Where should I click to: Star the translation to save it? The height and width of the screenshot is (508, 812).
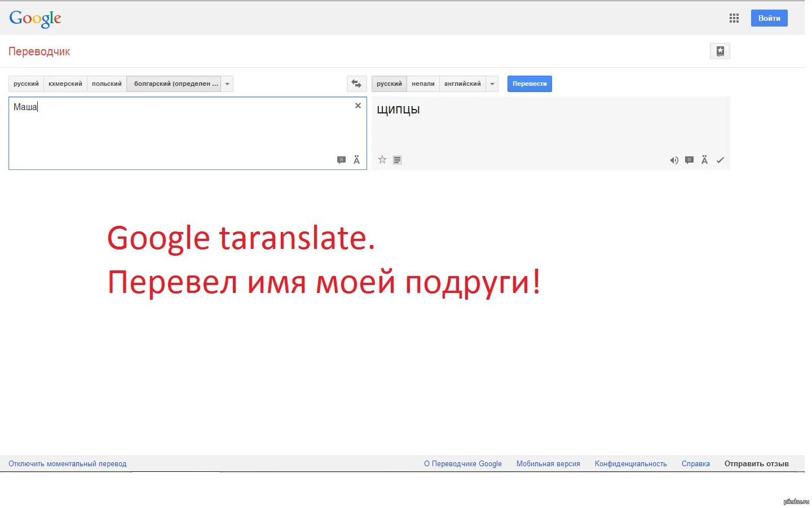click(382, 160)
